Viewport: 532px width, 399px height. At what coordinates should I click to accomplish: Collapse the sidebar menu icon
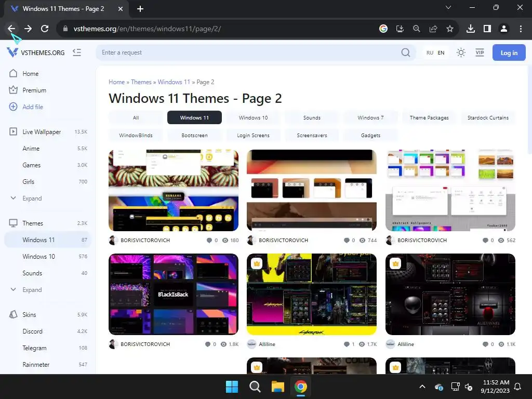pyautogui.click(x=77, y=52)
